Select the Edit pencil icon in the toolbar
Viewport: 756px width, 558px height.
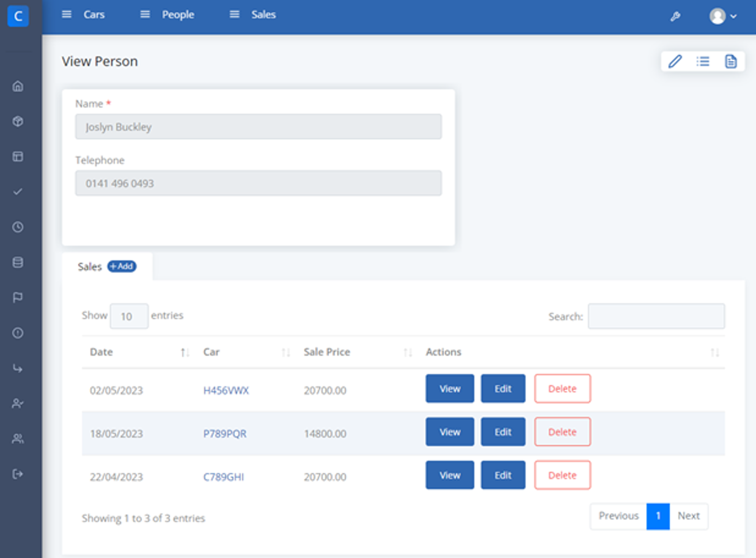(x=675, y=61)
